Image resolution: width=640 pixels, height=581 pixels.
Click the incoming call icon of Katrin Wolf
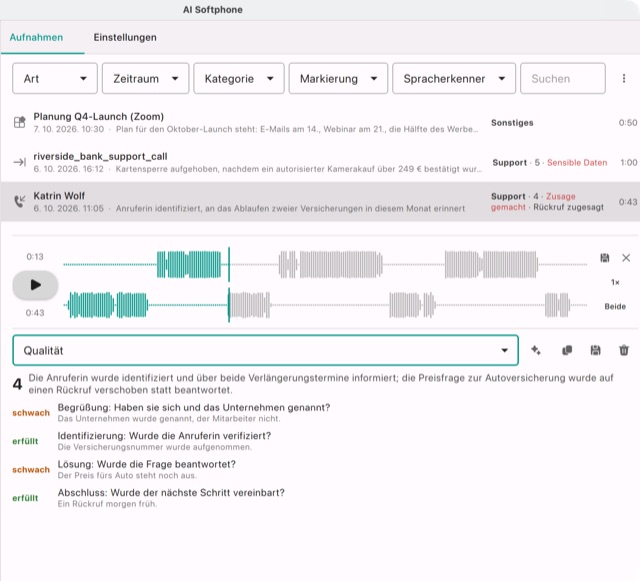19,201
